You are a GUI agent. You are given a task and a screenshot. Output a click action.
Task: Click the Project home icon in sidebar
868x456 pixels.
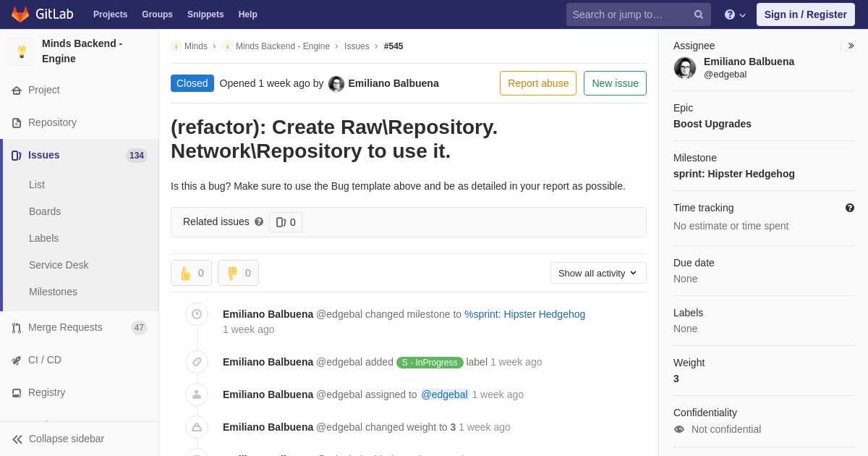pos(17,90)
